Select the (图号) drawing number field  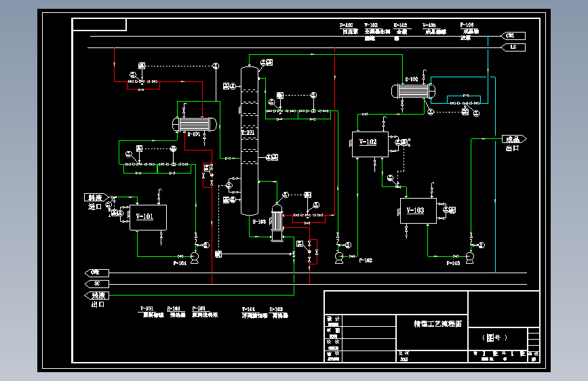(x=494, y=338)
